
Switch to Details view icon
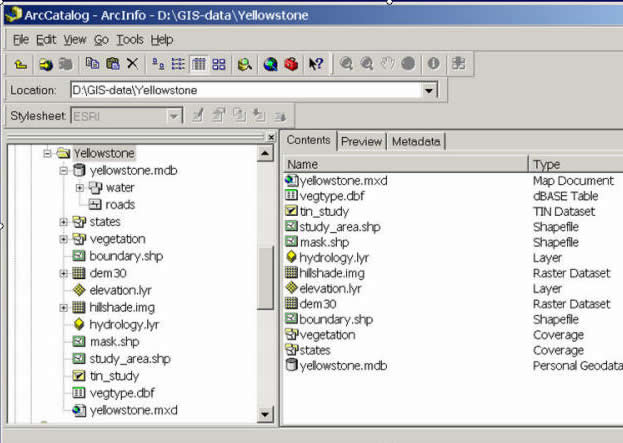click(199, 64)
